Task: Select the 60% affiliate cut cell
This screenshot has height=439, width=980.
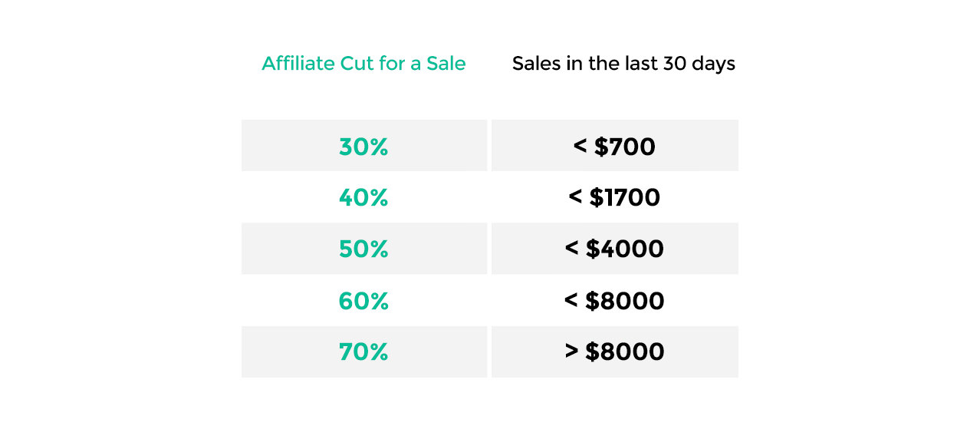Action: pos(364,300)
